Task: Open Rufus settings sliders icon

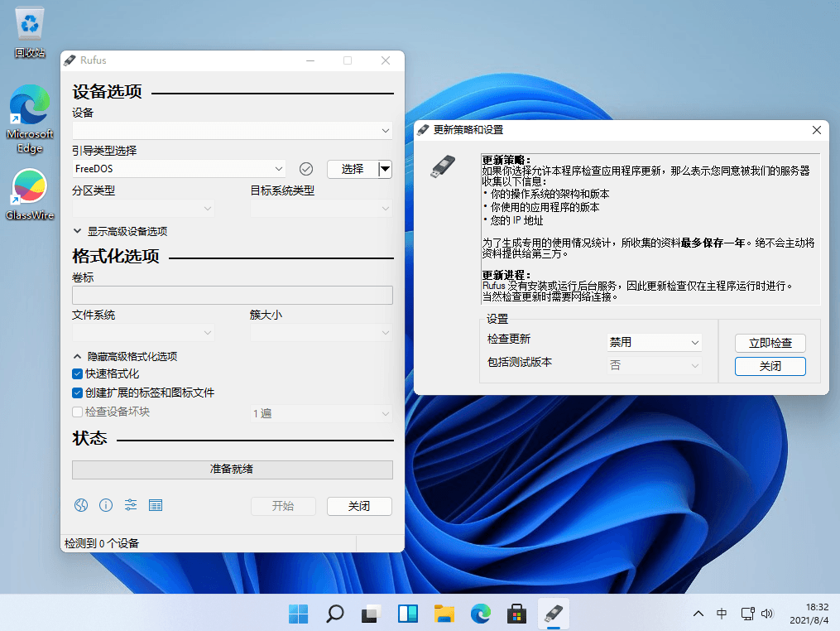Action: 131,505
